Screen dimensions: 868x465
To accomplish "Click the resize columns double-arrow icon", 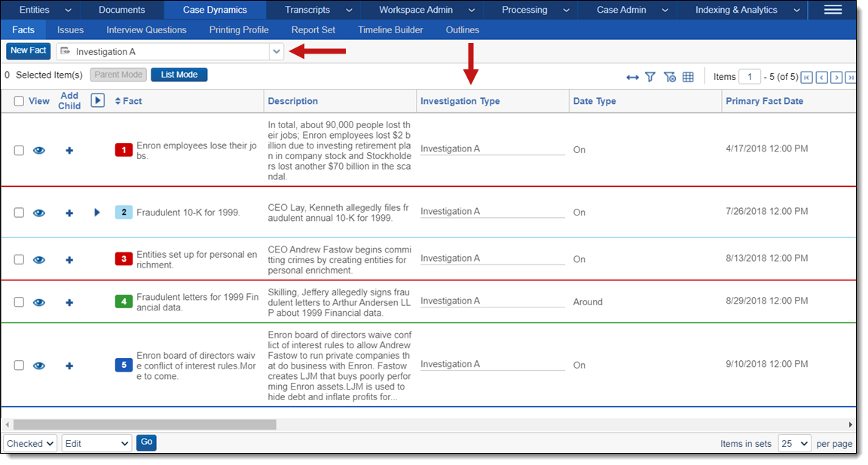I will pyautogui.click(x=632, y=77).
